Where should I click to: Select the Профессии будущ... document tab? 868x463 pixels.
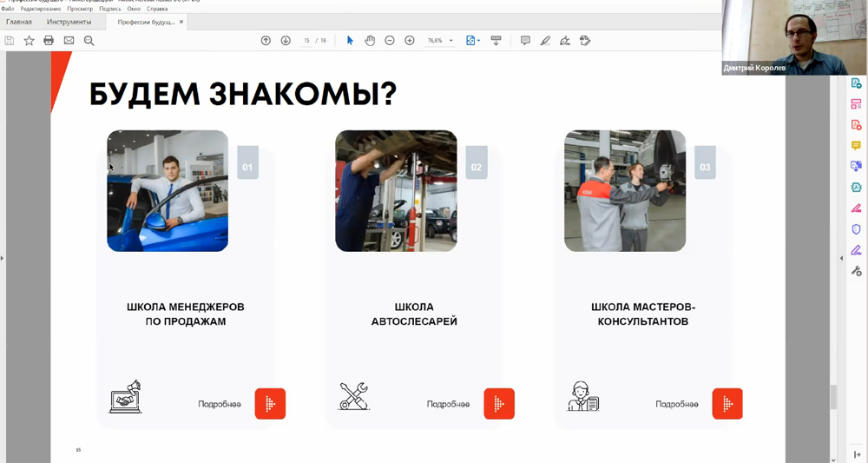[x=146, y=23]
